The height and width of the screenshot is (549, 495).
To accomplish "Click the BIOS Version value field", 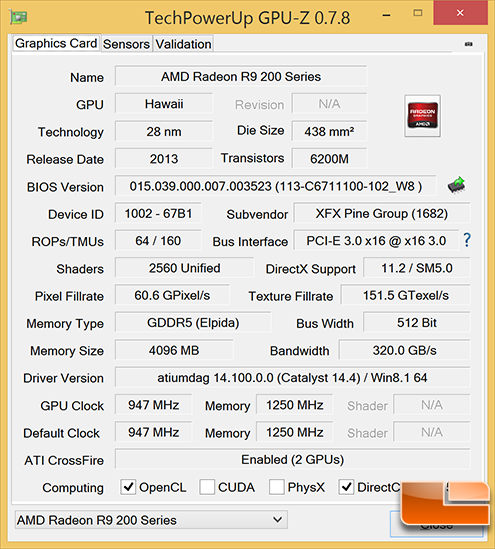I will [276, 186].
